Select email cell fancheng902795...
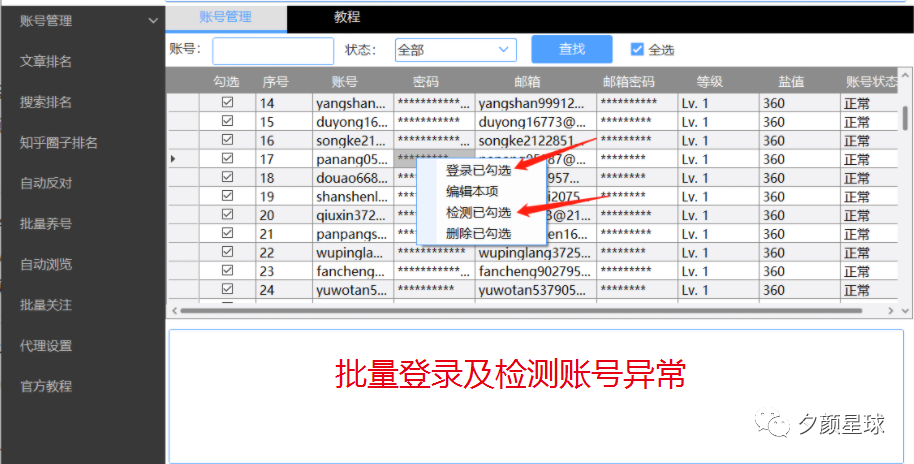914x464 pixels. point(536,271)
